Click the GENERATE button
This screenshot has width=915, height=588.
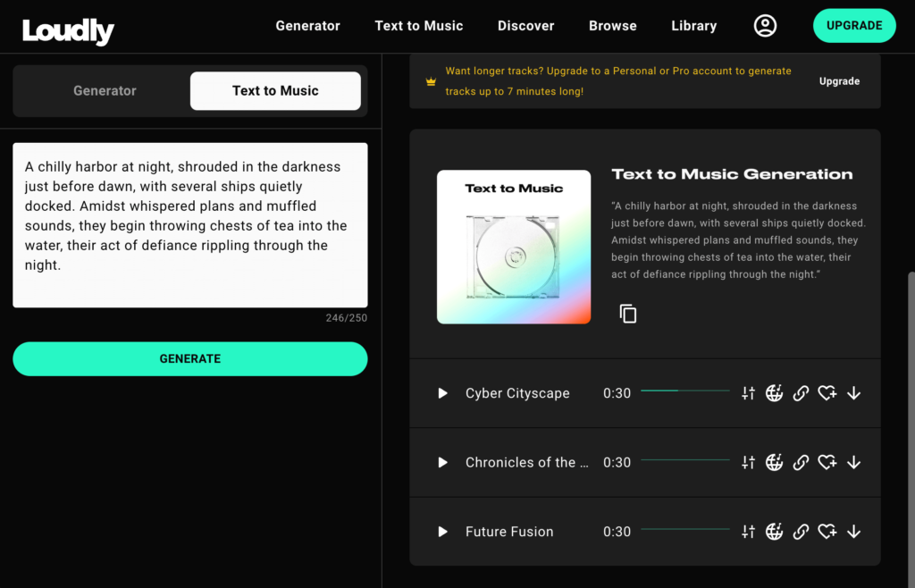click(x=189, y=358)
